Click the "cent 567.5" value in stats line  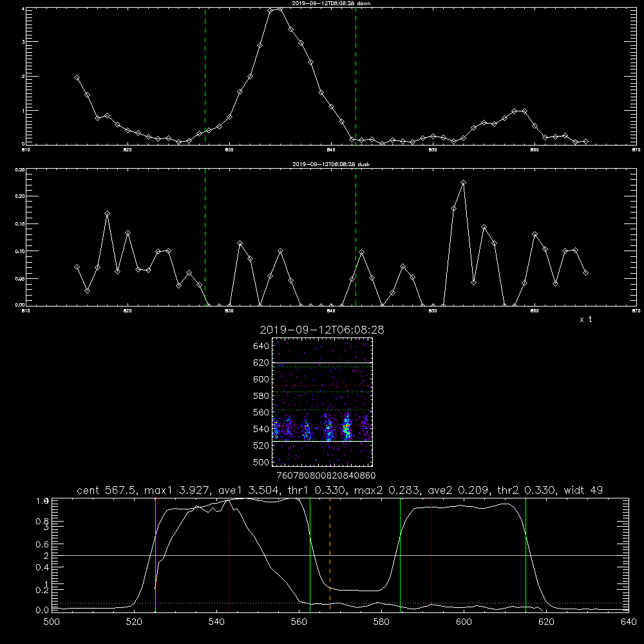click(x=106, y=490)
